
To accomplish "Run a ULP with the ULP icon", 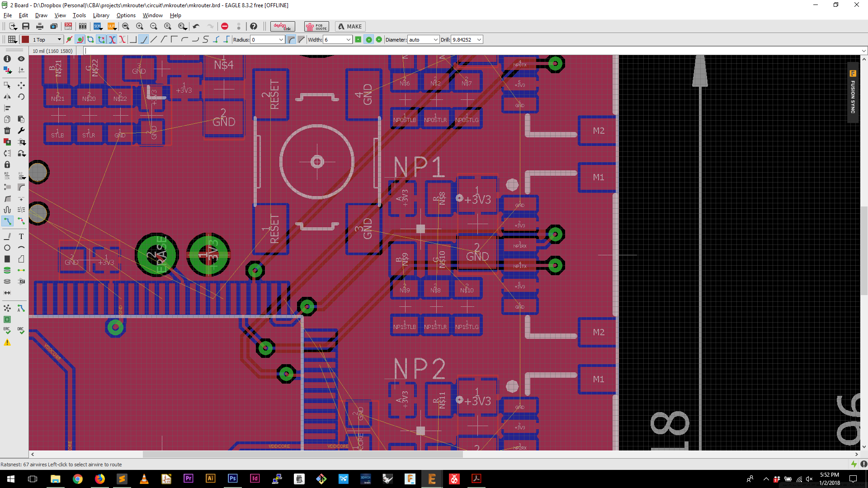I will 112,26.
